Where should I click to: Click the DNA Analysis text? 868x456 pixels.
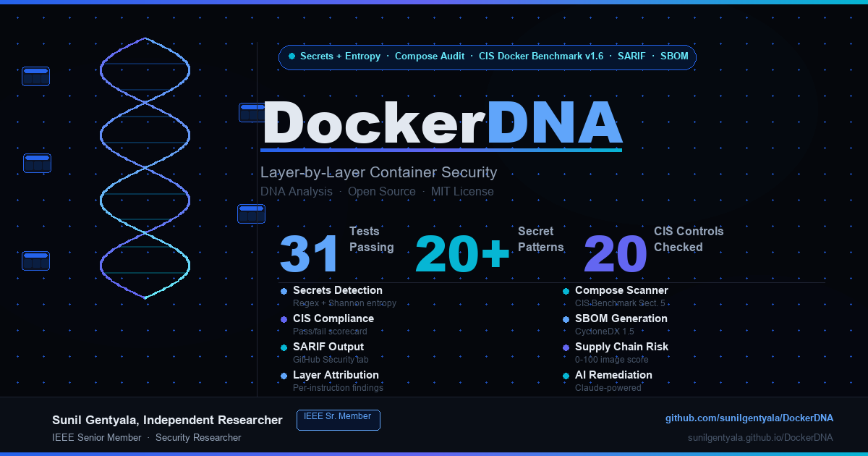tap(297, 192)
